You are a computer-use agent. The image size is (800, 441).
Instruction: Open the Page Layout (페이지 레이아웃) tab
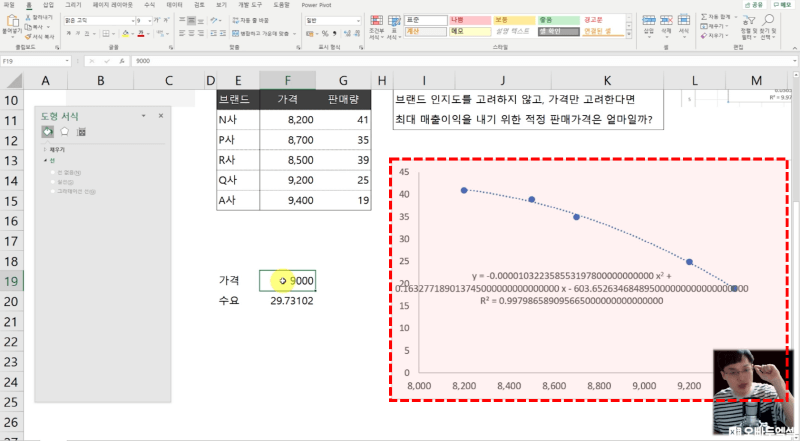click(112, 5)
